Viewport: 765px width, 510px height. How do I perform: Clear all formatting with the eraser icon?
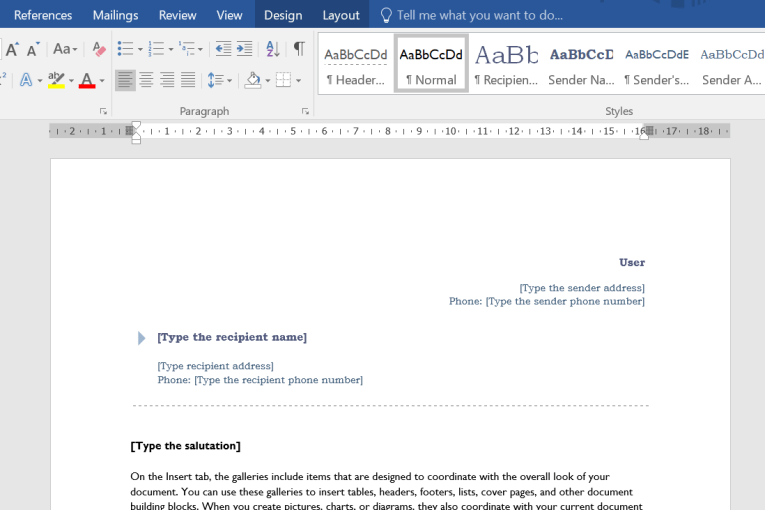point(99,49)
